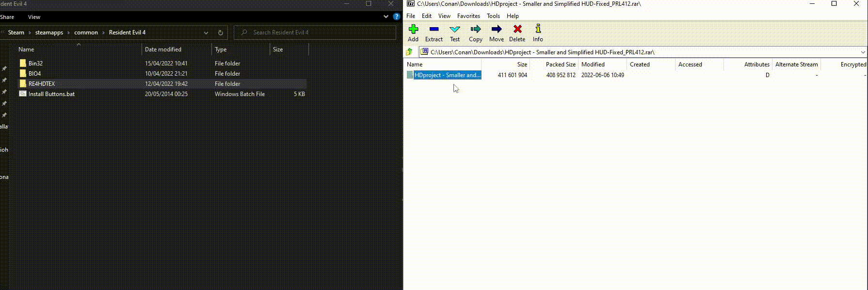Open the 7-Zip path dropdown arrow
868x290 pixels.
pos(863,52)
